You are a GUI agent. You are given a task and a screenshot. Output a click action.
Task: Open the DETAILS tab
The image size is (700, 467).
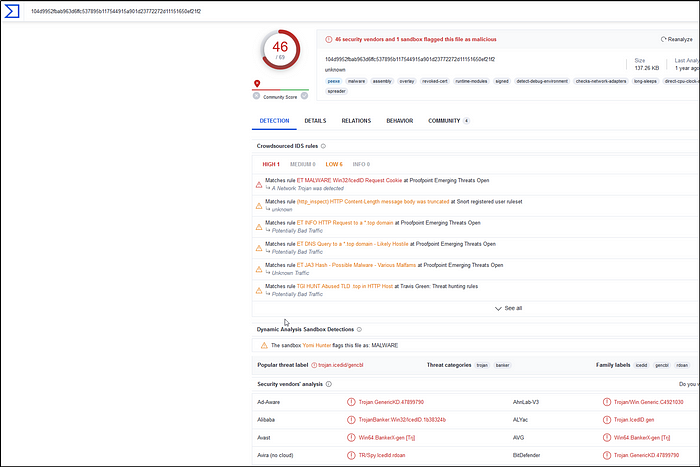click(x=315, y=121)
